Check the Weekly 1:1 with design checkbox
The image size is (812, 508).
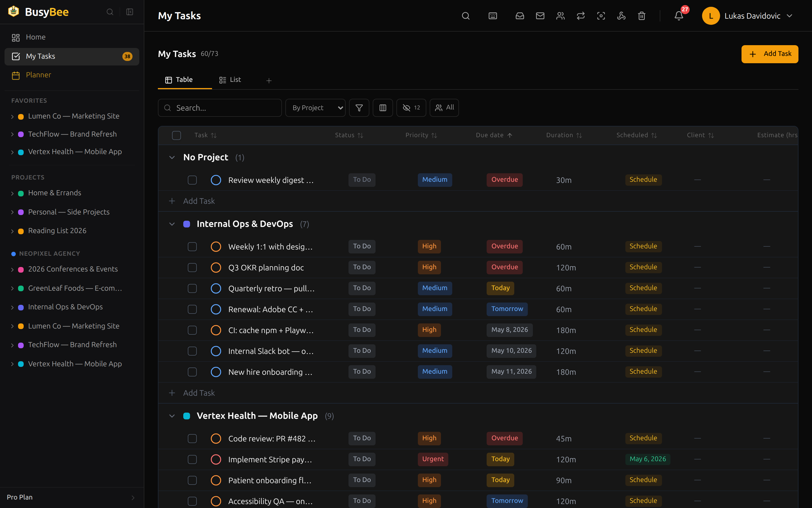coord(192,247)
